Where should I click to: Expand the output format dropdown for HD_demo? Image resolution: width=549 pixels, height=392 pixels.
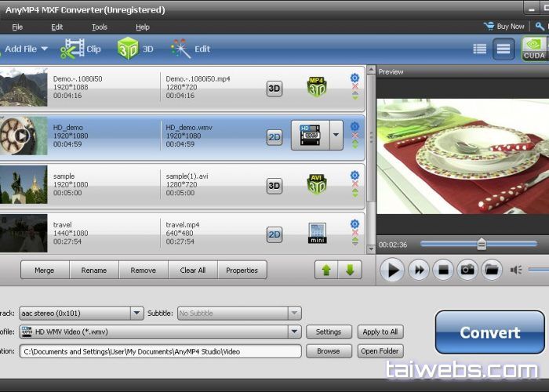coord(336,135)
